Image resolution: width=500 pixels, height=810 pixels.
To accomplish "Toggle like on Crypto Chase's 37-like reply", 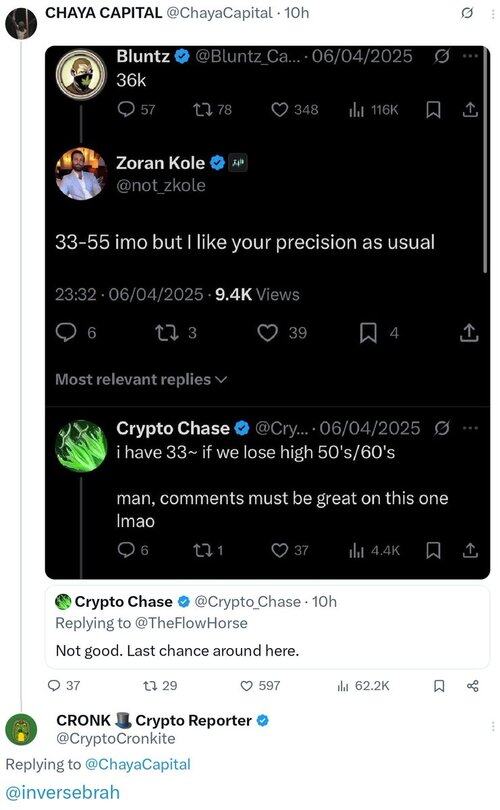I will [x=289, y=550].
